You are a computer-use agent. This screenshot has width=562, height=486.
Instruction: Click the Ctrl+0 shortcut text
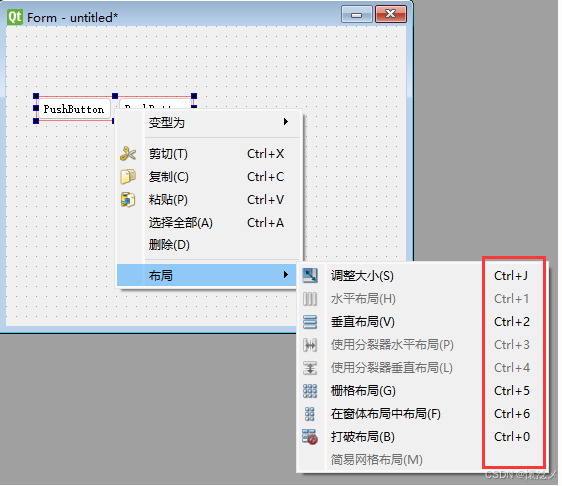click(512, 437)
